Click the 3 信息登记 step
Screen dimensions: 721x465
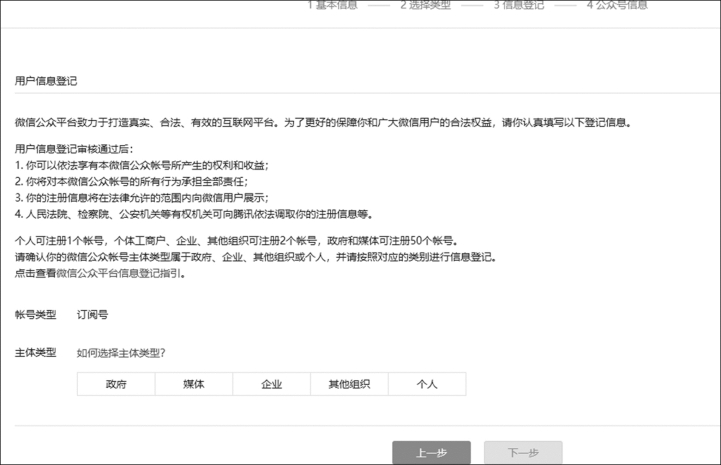tap(519, 5)
